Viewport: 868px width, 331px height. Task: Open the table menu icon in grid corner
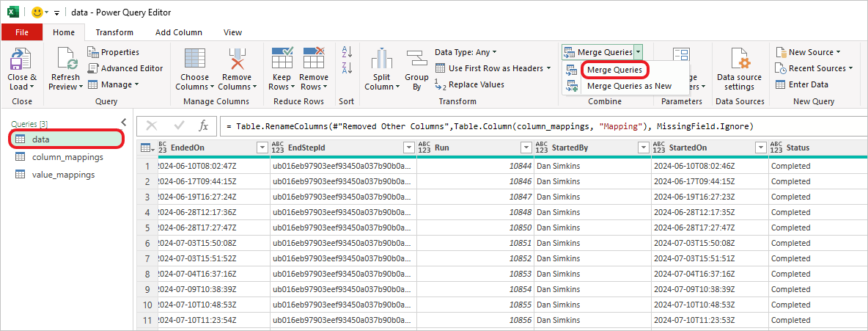[147, 148]
